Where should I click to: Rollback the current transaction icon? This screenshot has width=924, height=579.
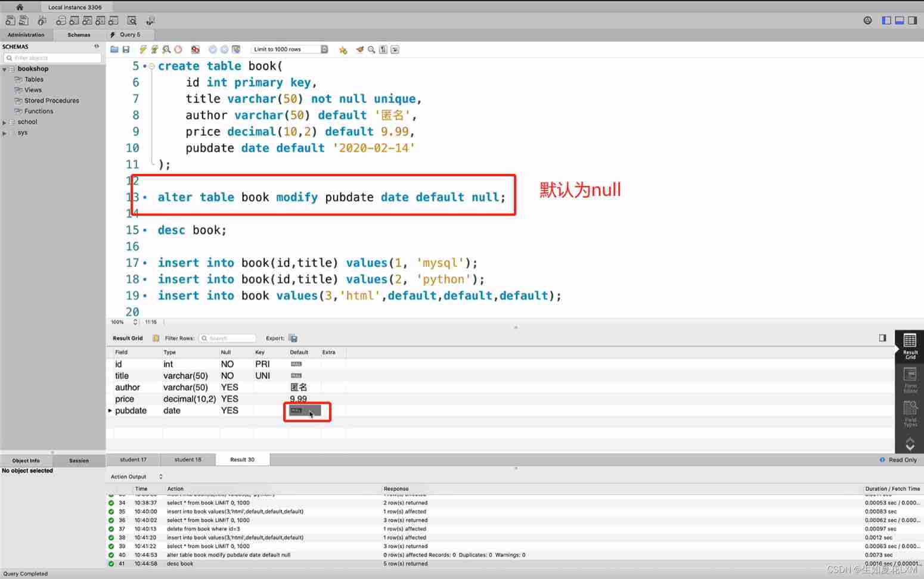(224, 49)
